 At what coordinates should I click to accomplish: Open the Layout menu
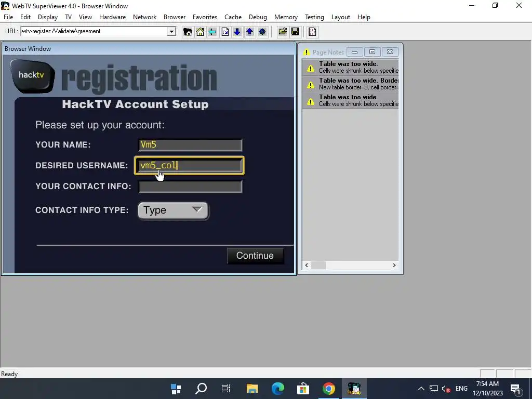[341, 17]
